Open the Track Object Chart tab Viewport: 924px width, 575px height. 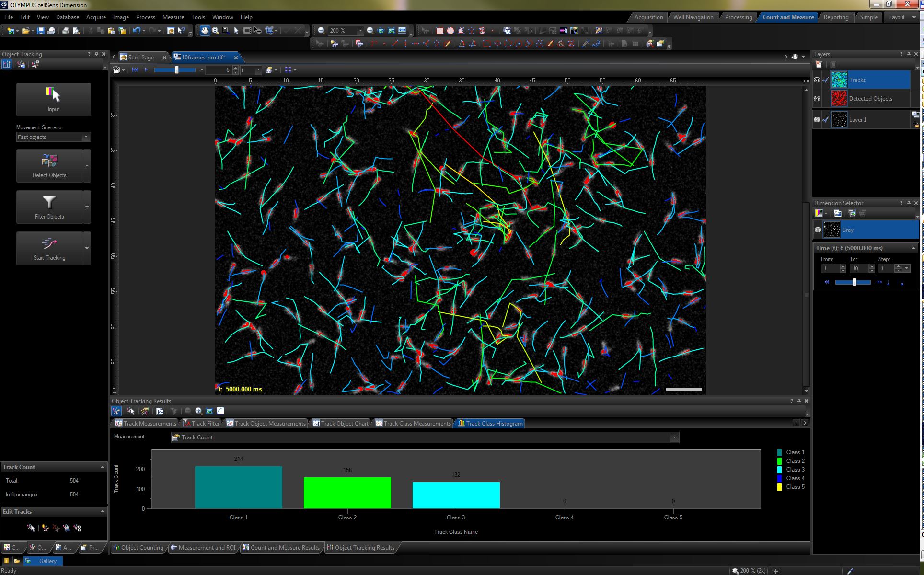pyautogui.click(x=340, y=424)
